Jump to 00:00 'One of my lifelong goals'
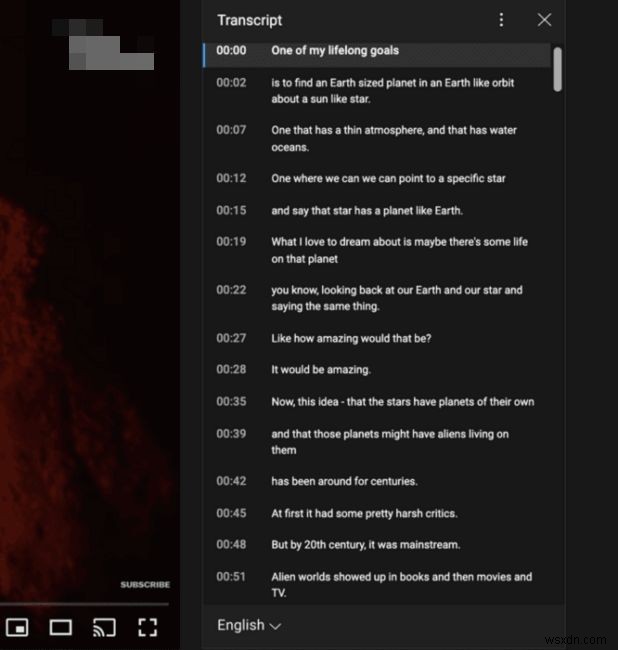The width and height of the screenshot is (618, 650). 377,55
